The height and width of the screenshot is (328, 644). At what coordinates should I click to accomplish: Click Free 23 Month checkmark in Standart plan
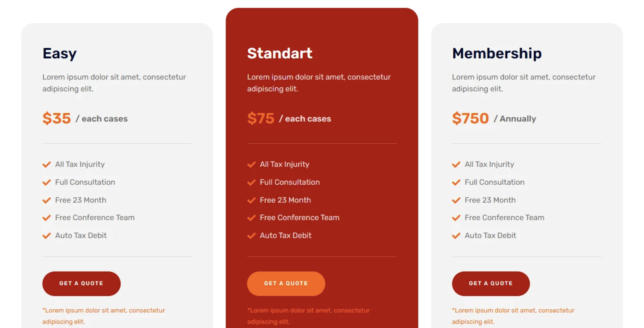251,200
